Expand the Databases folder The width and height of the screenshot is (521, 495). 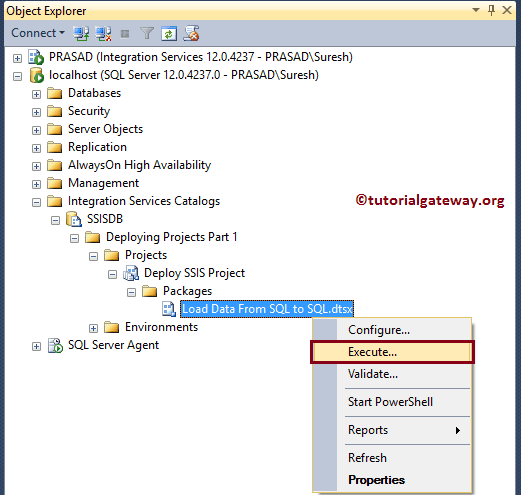click(x=36, y=94)
